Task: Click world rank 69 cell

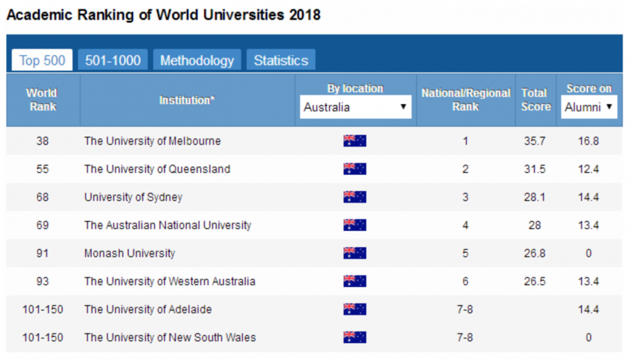Action: click(42, 225)
